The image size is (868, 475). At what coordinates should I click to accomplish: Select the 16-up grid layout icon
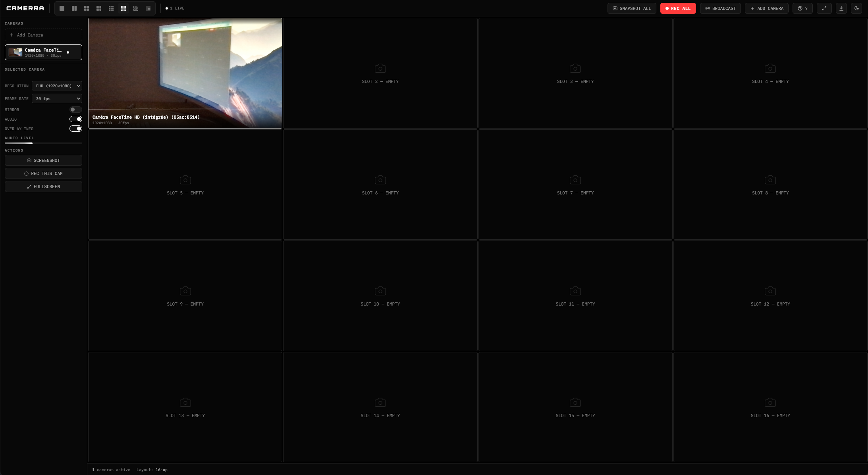pos(123,8)
